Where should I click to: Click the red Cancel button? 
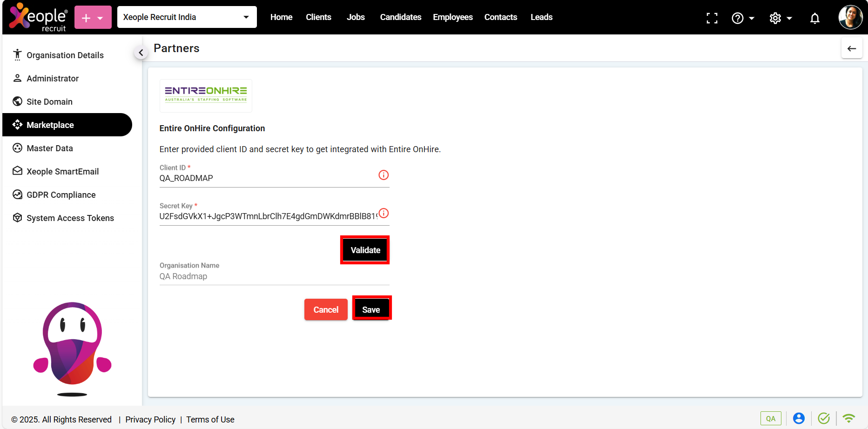point(326,309)
